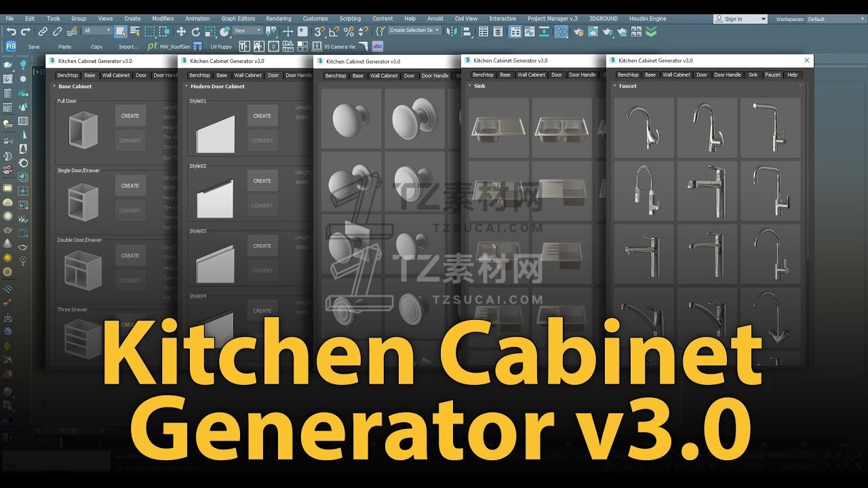This screenshot has height=488, width=868.
Task: Click the Align tool icon
Action: 466,31
